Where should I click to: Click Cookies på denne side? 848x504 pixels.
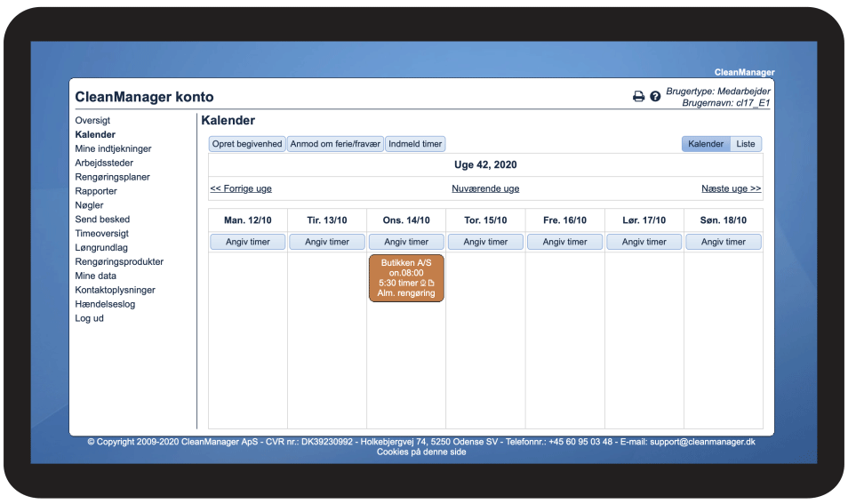point(421,452)
